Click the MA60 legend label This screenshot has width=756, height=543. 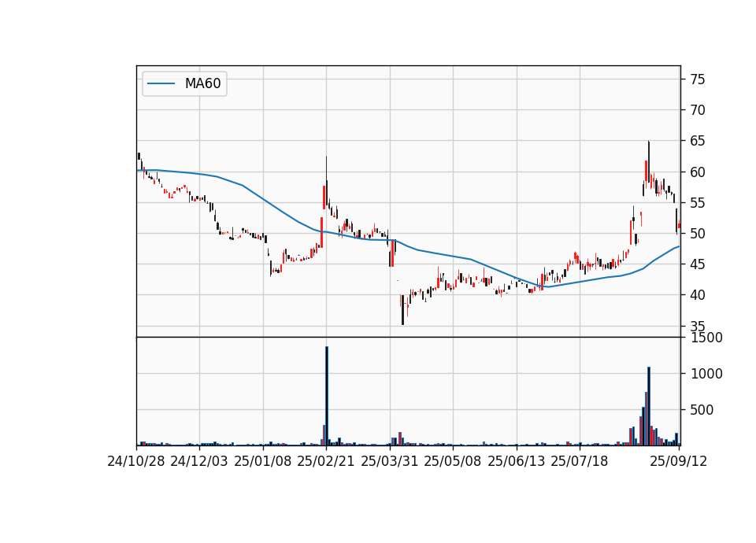point(202,83)
